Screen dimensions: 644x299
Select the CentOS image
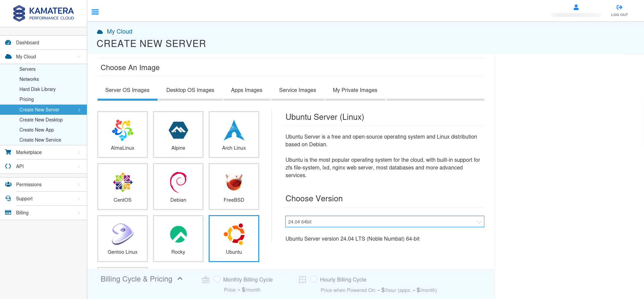122,187
